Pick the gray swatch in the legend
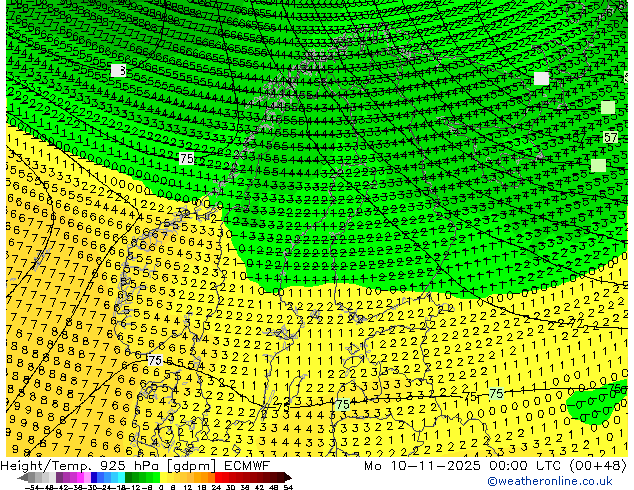 (32, 478)
